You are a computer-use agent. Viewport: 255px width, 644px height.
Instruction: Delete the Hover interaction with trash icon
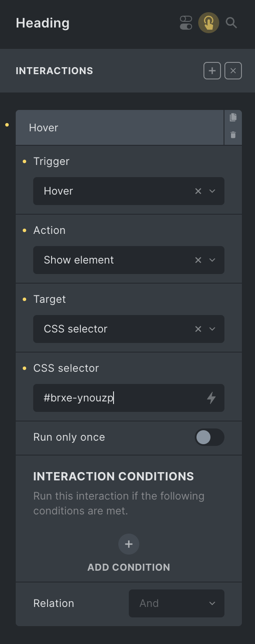(x=233, y=135)
